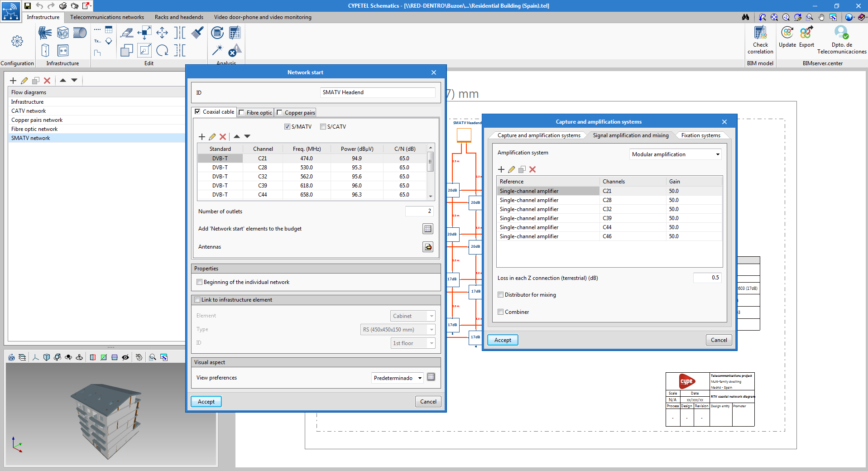868x471 pixels.
Task: Move the selected channel up in Network start
Action: point(237,136)
